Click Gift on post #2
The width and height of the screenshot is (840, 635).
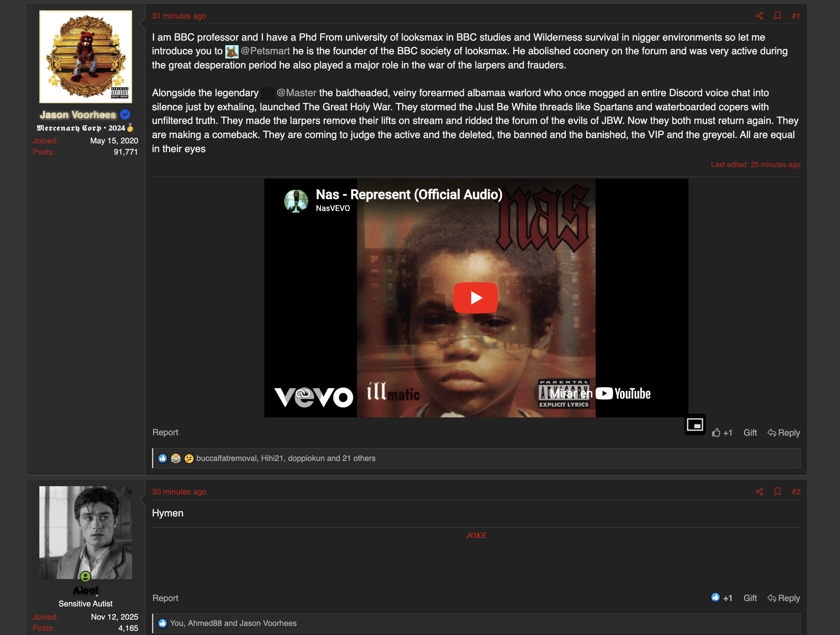pos(750,598)
